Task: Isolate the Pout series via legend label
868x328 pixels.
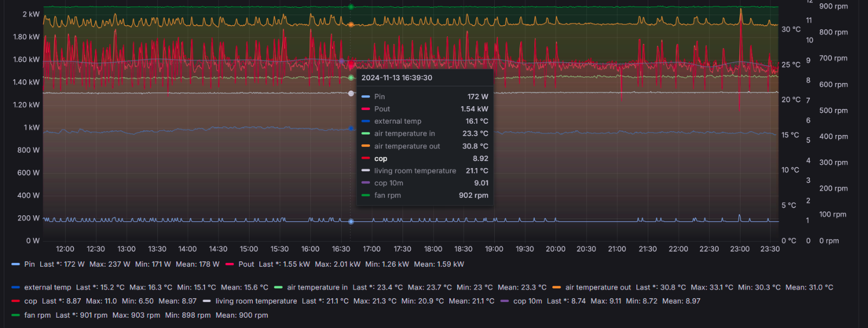Action: click(x=246, y=265)
